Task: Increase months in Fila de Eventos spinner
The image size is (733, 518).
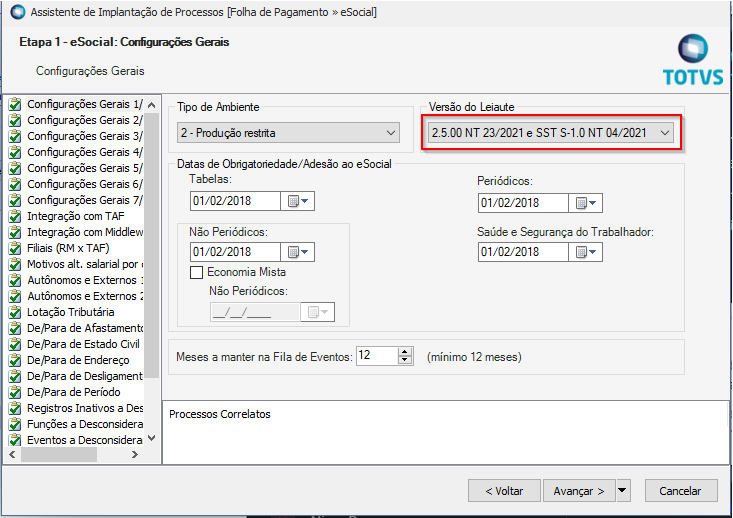Action: (405, 352)
